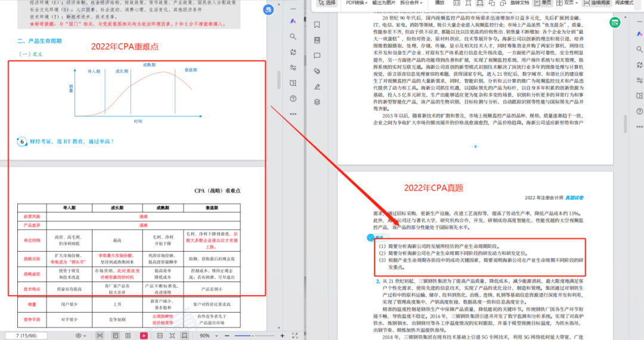Viewport: 644px width, 340px height.
Task: Click the 衰退期 column header in the table
Action: 212,208
